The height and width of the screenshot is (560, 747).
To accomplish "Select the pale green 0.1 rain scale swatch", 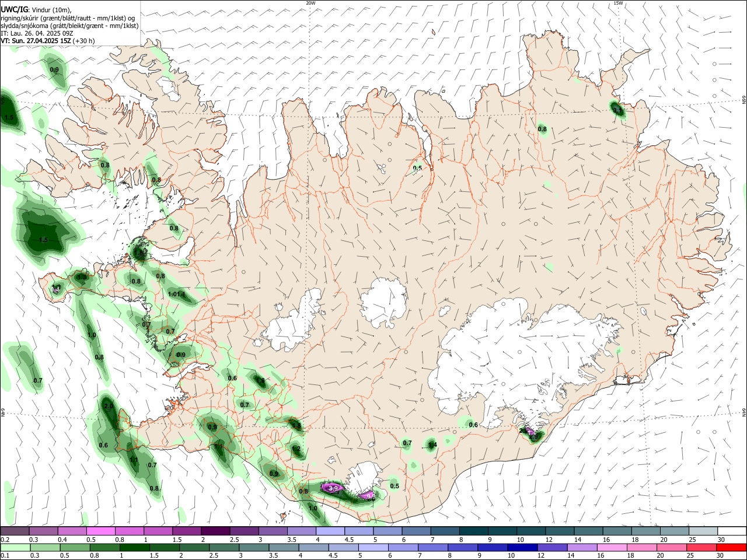I will [x=15, y=547].
